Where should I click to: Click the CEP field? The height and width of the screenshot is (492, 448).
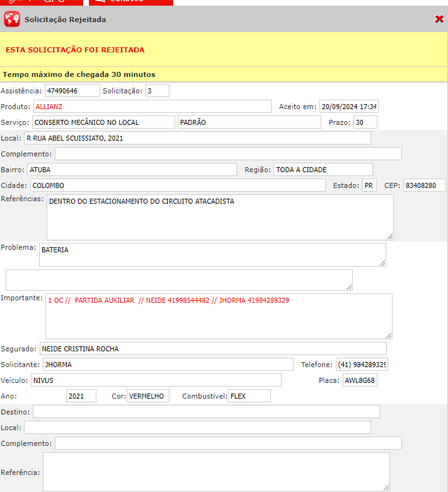pyautogui.click(x=424, y=185)
